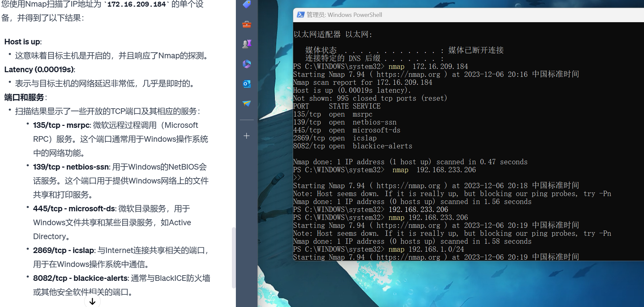Select the 'Latency (0.00019s):' heading

coord(40,70)
